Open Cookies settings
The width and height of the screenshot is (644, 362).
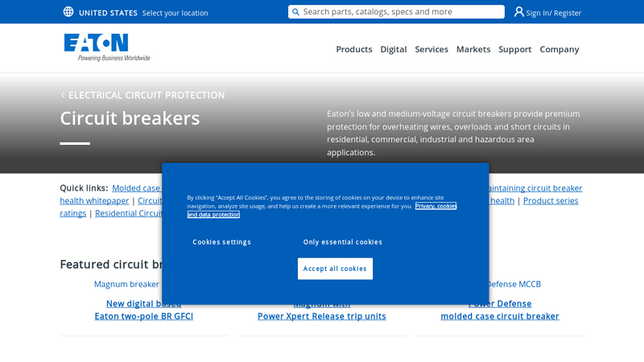(x=221, y=242)
